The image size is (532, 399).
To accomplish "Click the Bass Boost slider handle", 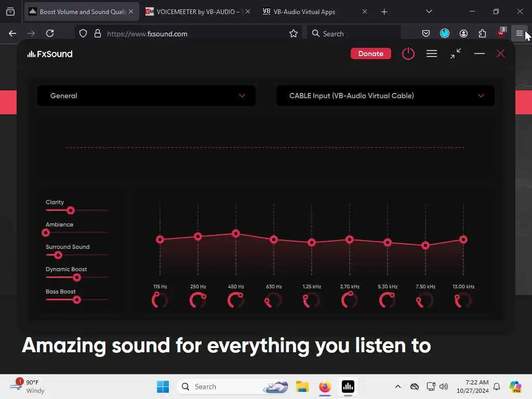I will (77, 300).
